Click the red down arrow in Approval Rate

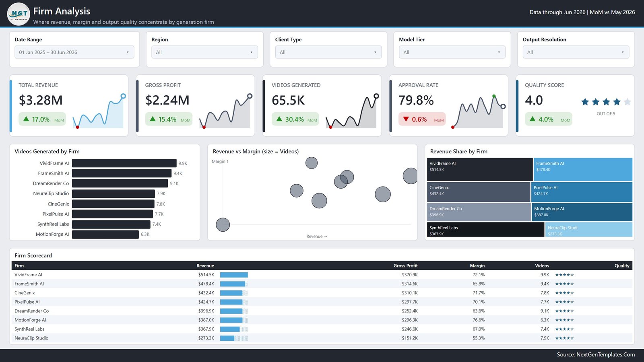[406, 119]
